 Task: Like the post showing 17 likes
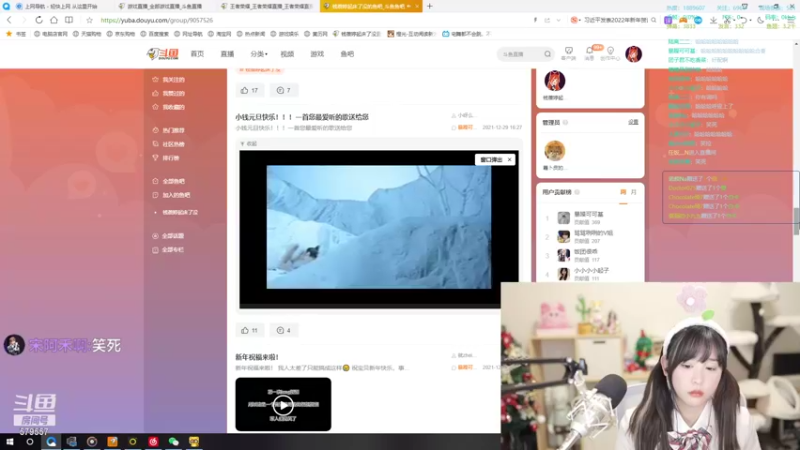(249, 90)
